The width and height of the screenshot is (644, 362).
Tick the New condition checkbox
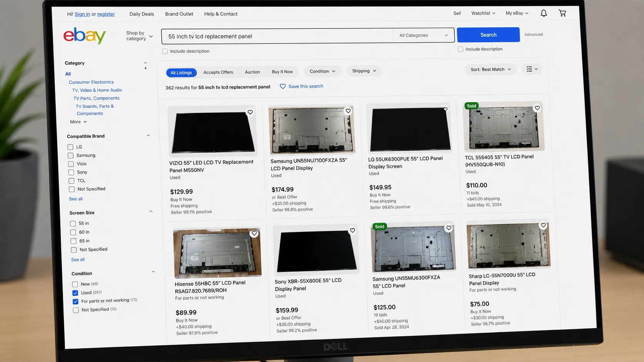[75, 284]
